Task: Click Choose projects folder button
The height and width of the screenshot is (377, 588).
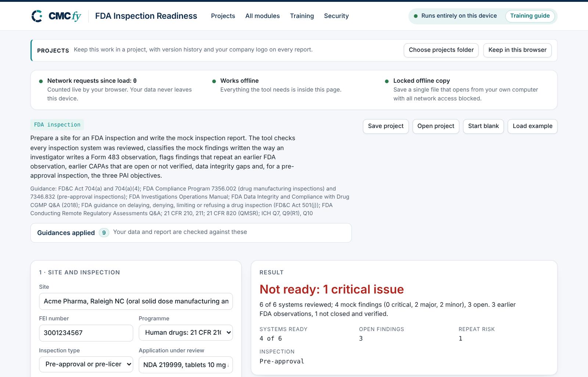Action: (441, 50)
